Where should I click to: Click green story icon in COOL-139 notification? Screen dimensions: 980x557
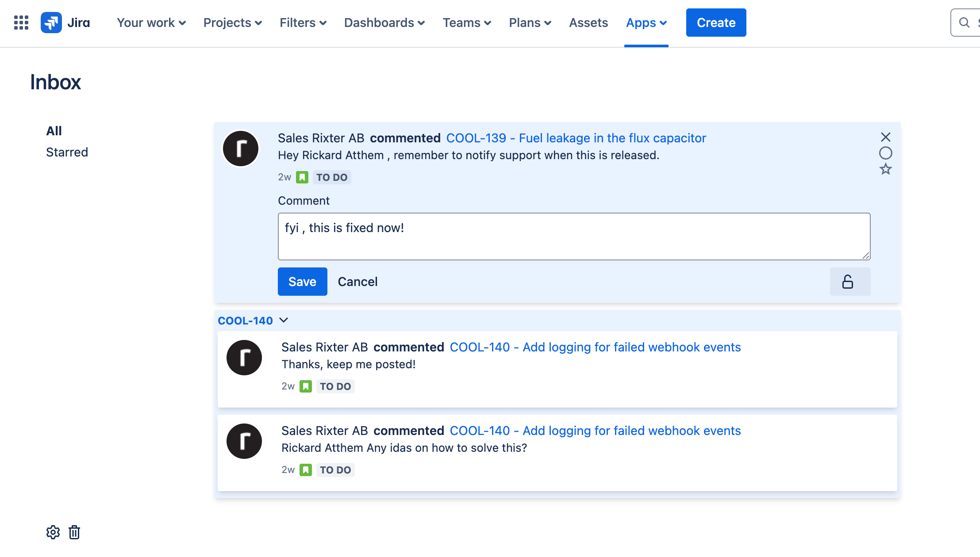[302, 177]
